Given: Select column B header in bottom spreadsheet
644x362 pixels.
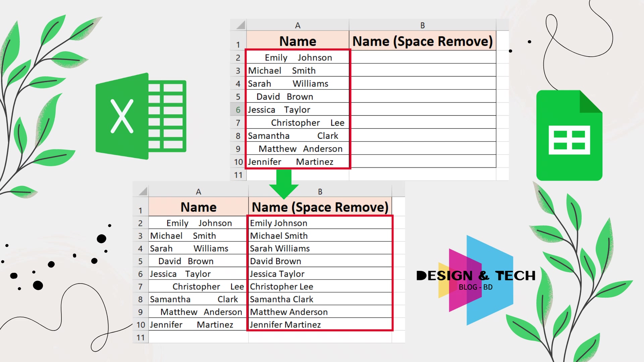Looking at the screenshot, I should pyautogui.click(x=320, y=191).
